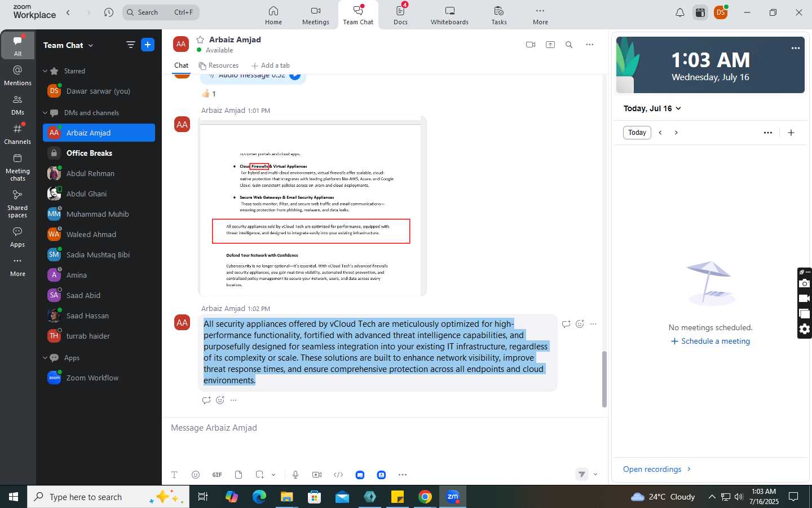The width and height of the screenshot is (812, 508).
Task: Open the emoji picker in composer
Action: pyautogui.click(x=196, y=475)
